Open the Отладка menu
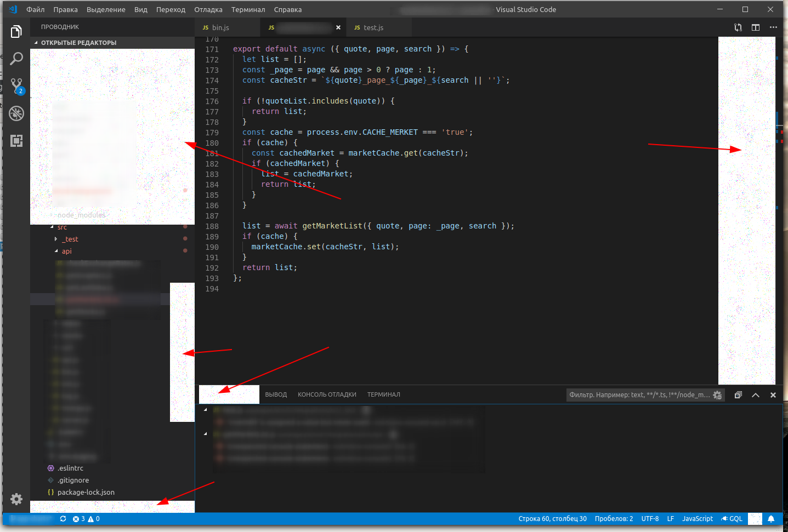Screen dimensions: 788x532 (208, 9)
